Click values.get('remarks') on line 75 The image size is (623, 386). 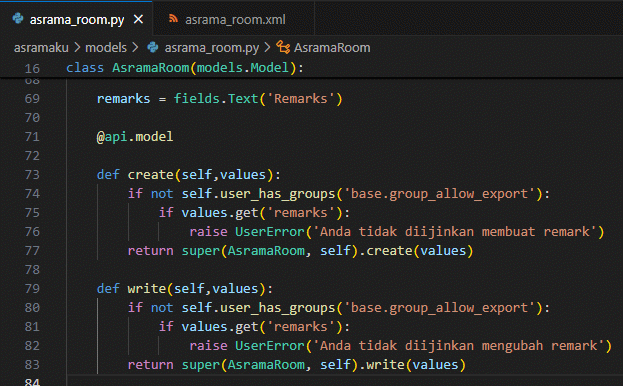coord(262,213)
